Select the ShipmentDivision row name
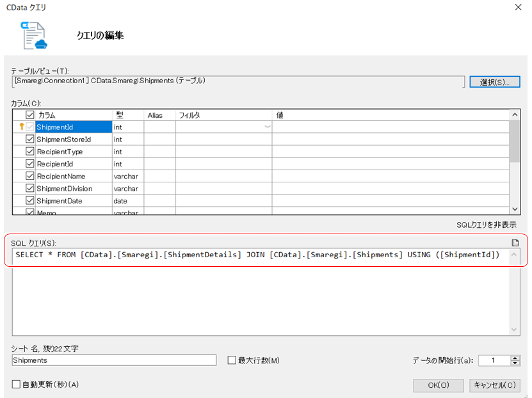Viewport: 532px width, 398px height. tap(74, 189)
